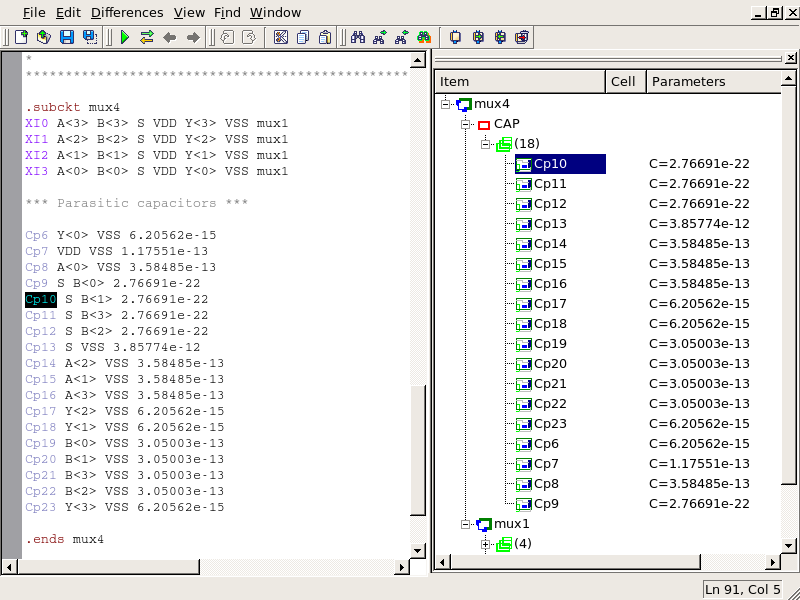The width and height of the screenshot is (800, 600).
Task: Click the swap arrows toolbar icon
Action: pos(147,37)
